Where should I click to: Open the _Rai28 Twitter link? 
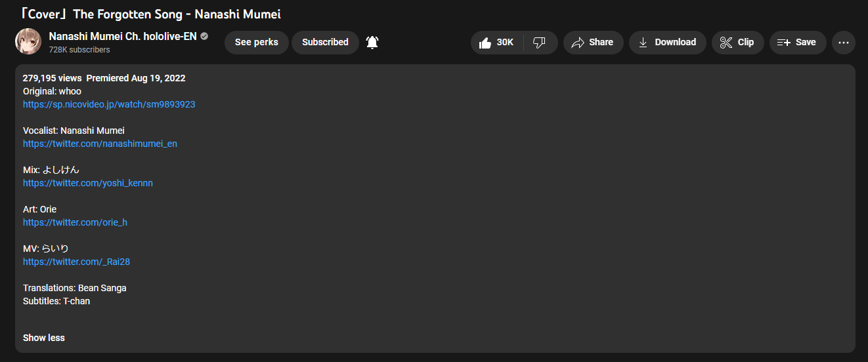(x=76, y=262)
